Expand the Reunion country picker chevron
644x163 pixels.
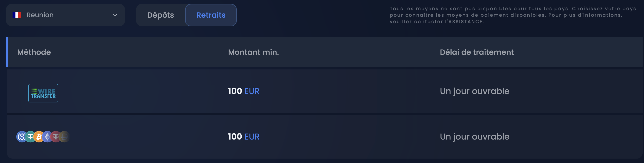[115, 15]
